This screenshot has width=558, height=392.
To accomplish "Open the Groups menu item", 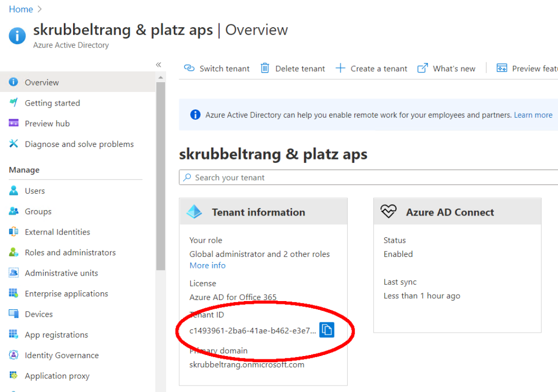I will coord(38,211).
